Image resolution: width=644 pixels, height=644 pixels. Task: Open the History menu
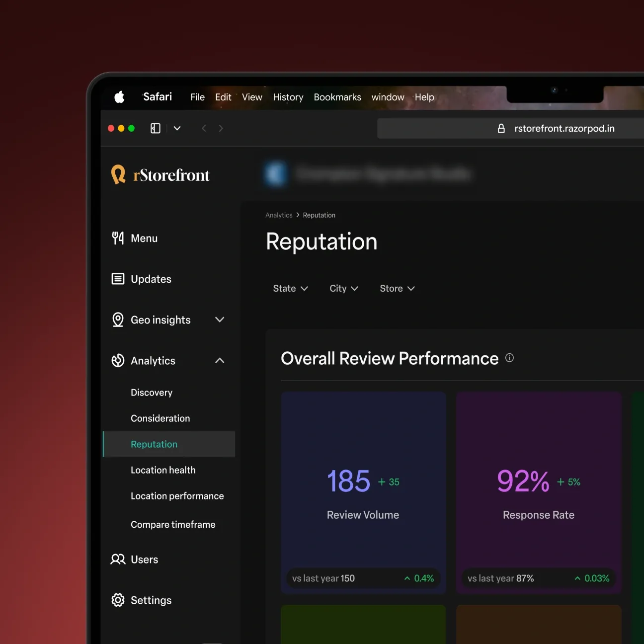pos(288,97)
